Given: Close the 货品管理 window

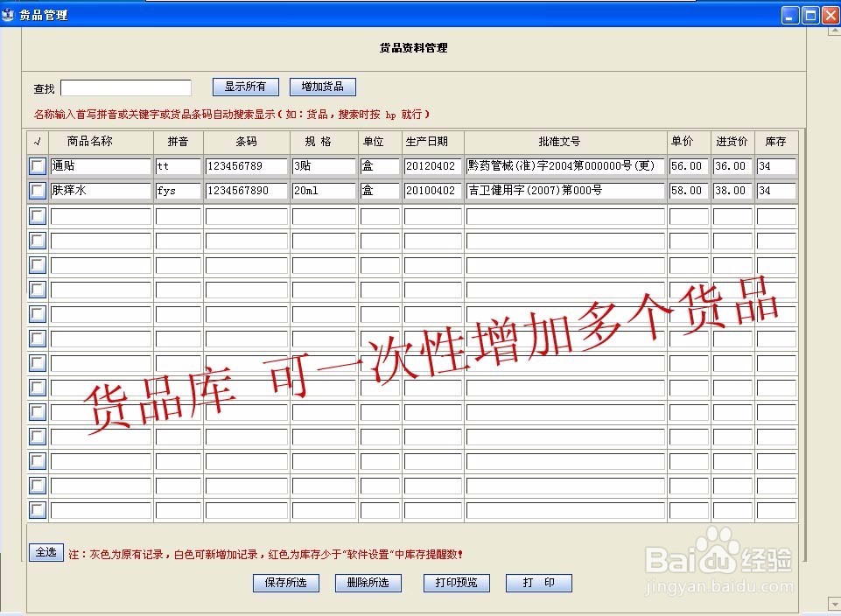Looking at the screenshot, I should [x=831, y=16].
